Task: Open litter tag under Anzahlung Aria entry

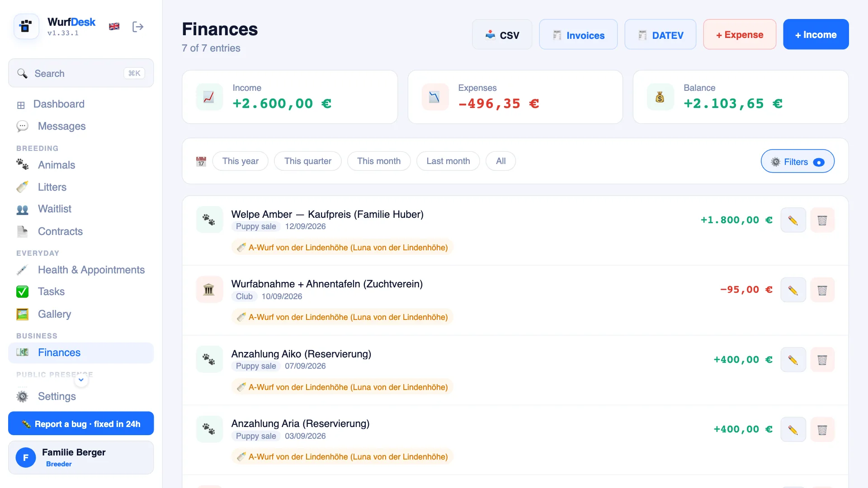Action: pos(342,456)
